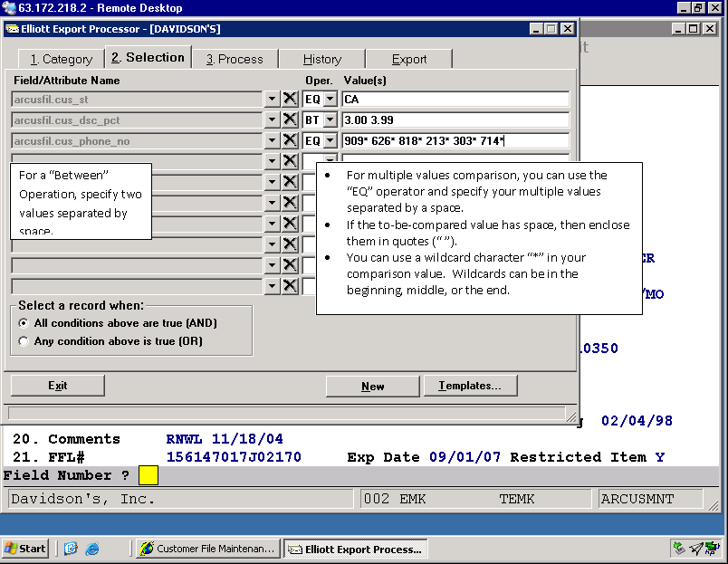Expand the BT operator dropdown

[x=330, y=119]
